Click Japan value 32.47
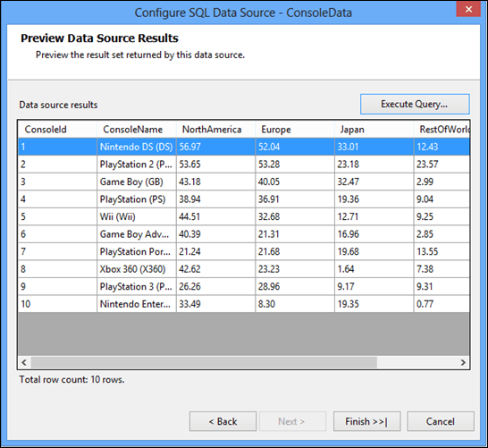The height and width of the screenshot is (448, 488). 374,182
